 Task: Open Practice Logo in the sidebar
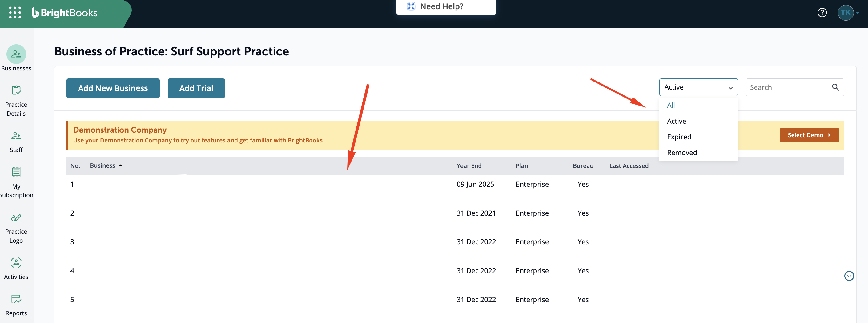pyautogui.click(x=16, y=228)
